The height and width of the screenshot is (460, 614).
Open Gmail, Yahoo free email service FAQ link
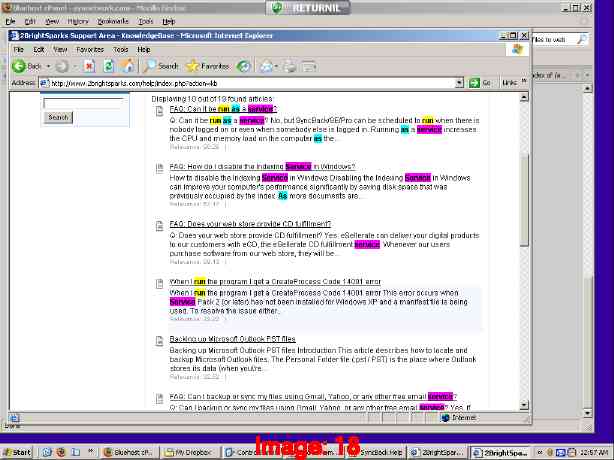(x=313, y=397)
